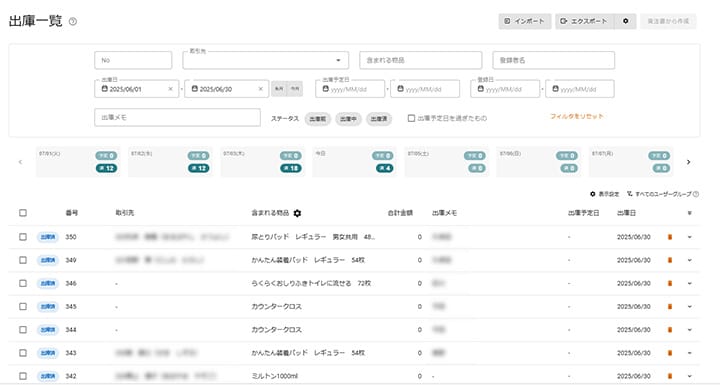This screenshot has height=385, width=720.
Task: Check the checkbox for row 342
Action: click(23, 376)
